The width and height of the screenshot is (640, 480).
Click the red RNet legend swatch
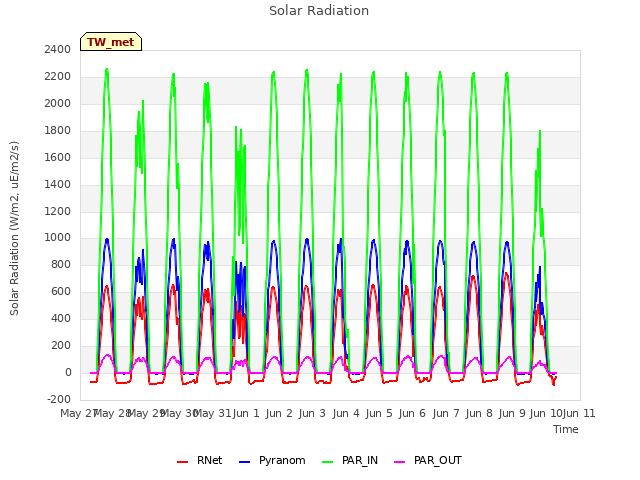(x=182, y=462)
